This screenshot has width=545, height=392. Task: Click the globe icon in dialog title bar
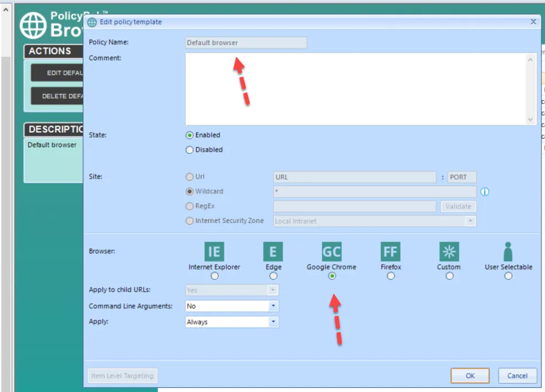92,22
